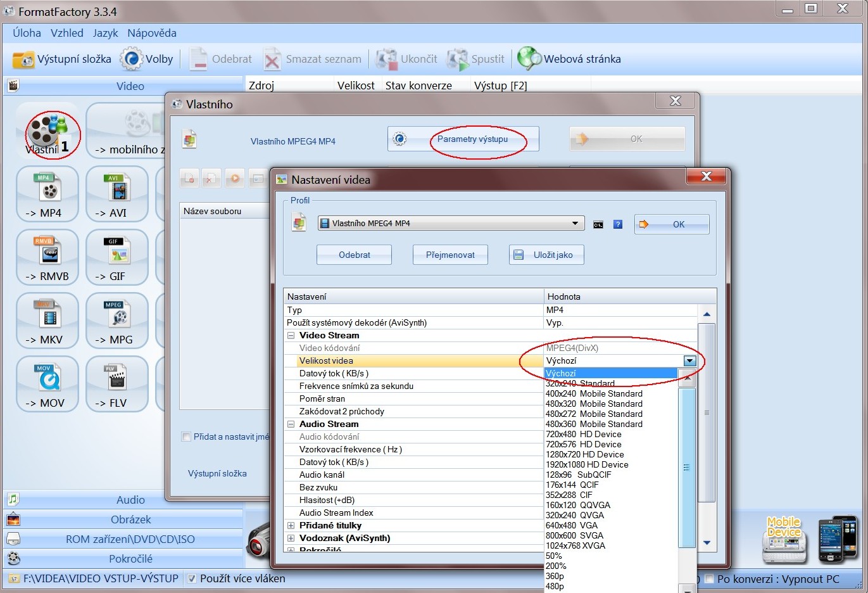
Task: Choose the -> RMVB conversion icon
Action: pyautogui.click(x=47, y=257)
